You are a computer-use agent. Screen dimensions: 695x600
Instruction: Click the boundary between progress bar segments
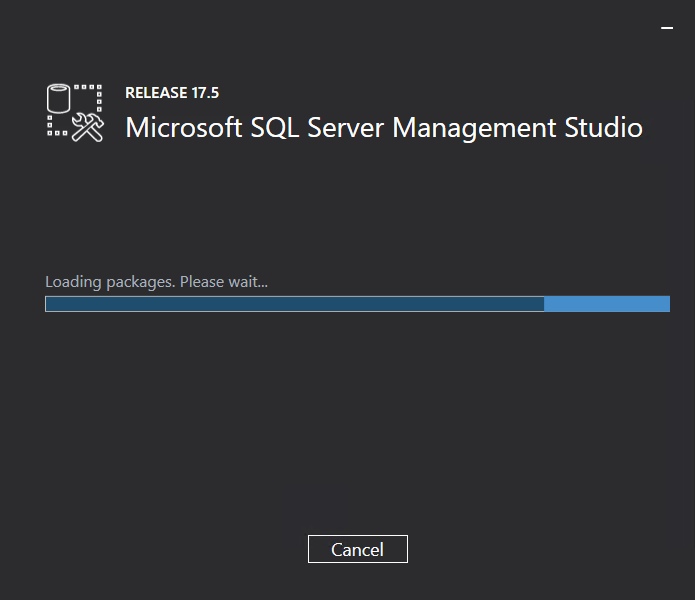tap(544, 304)
